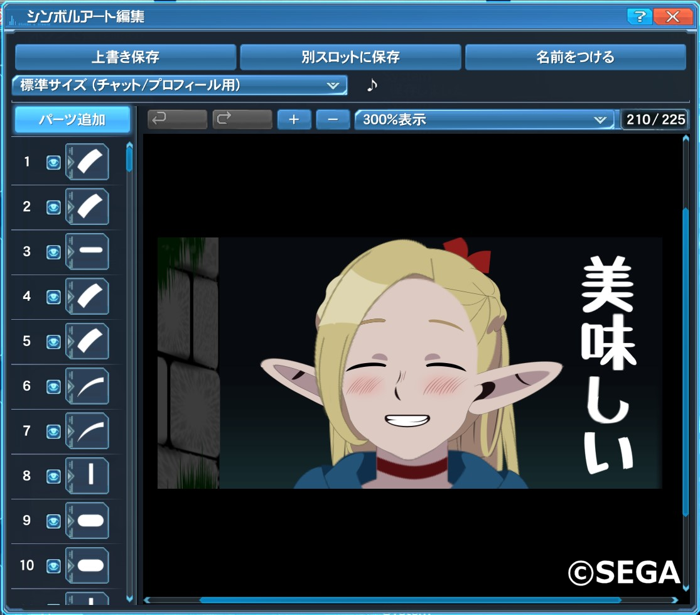
Task: Zoom in with the plus button
Action: [294, 119]
